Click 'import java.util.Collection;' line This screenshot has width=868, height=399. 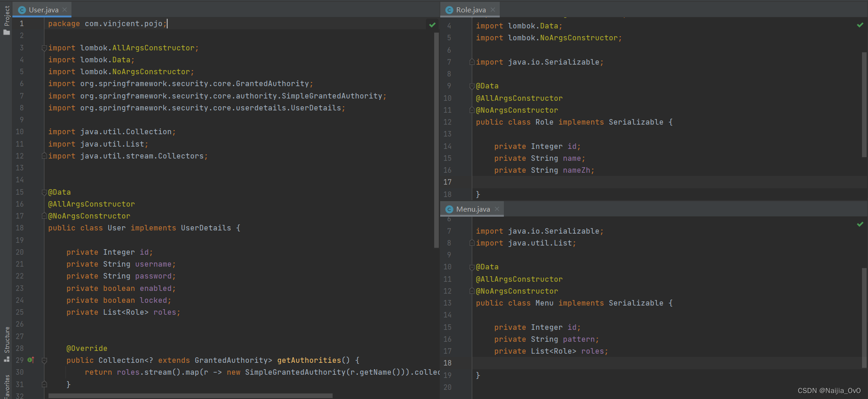(112, 131)
